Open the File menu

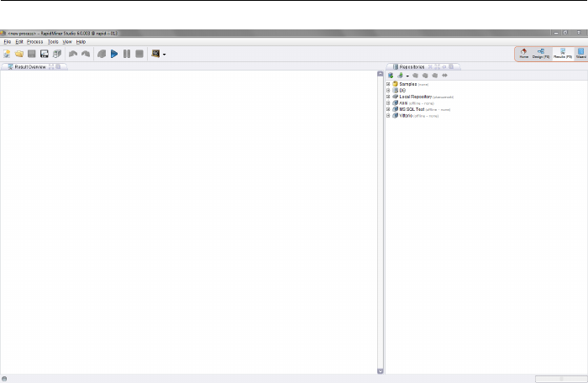tap(7, 42)
